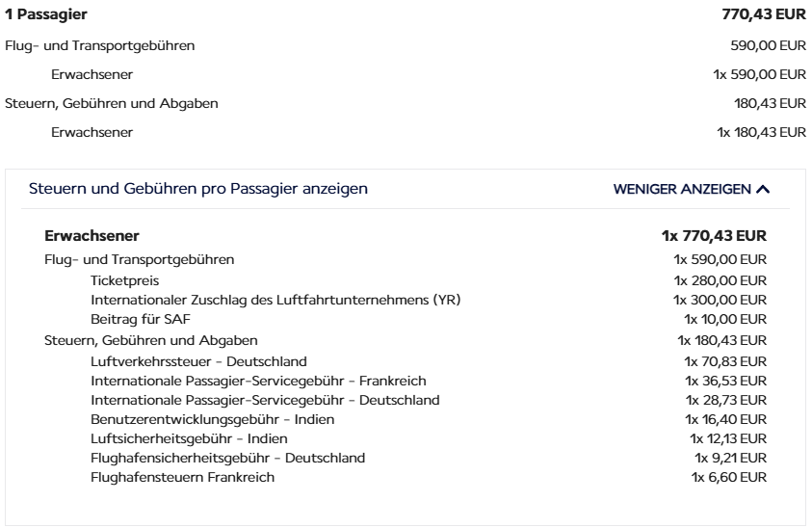Collapse details with the upward chevron icon
Viewport: 812px width, 528px height.
(764, 189)
